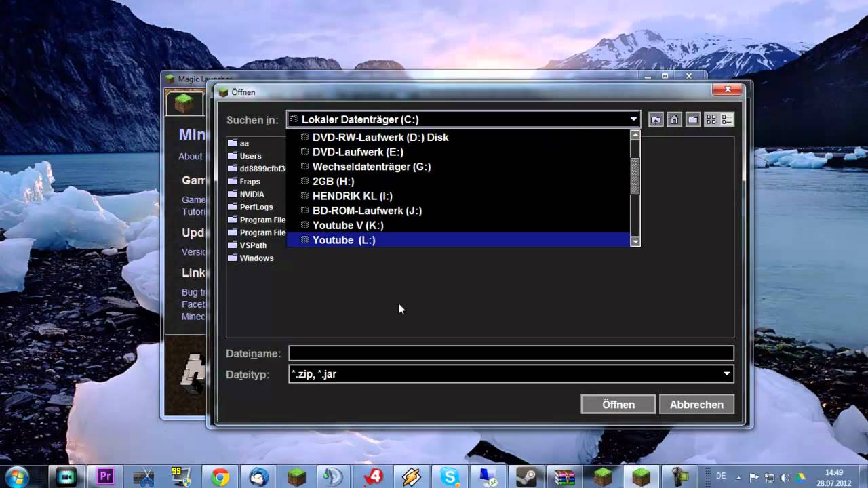Image resolution: width=868 pixels, height=488 pixels.
Task: Choose DVD-RW-Laufwerk (D:) Disk
Action: [x=458, y=137]
